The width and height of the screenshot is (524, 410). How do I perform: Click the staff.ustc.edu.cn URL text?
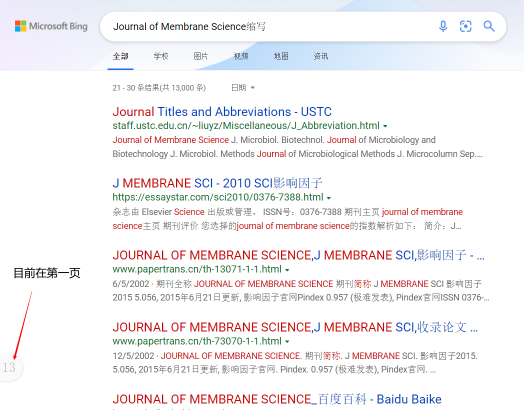coord(246,126)
